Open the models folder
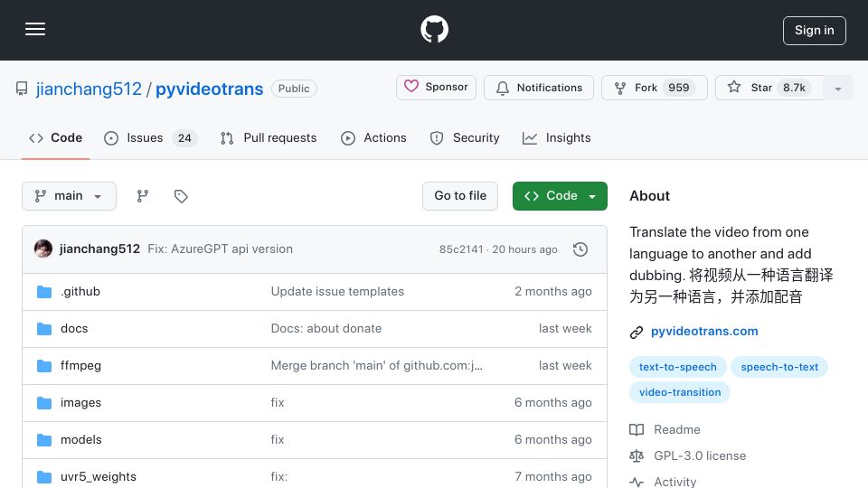This screenshot has width=868, height=488. coord(80,440)
